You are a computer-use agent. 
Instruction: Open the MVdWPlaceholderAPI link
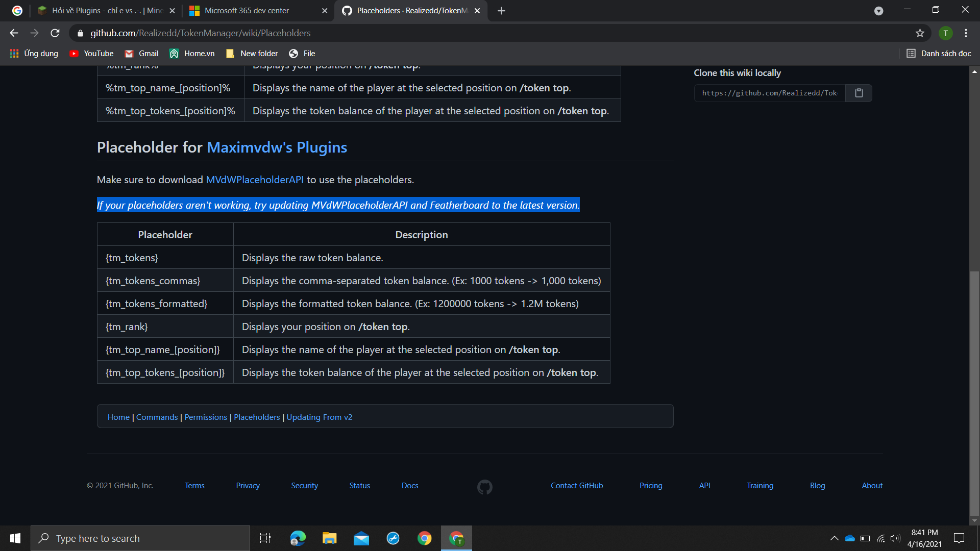pos(254,180)
